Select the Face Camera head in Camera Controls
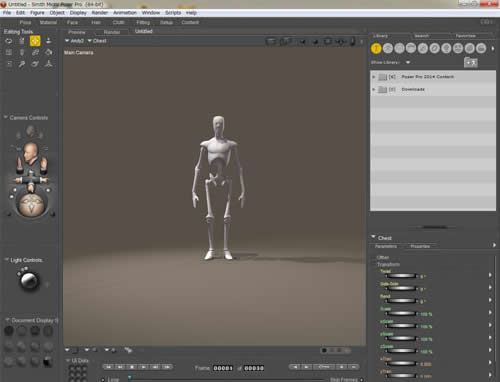 [x=30, y=153]
